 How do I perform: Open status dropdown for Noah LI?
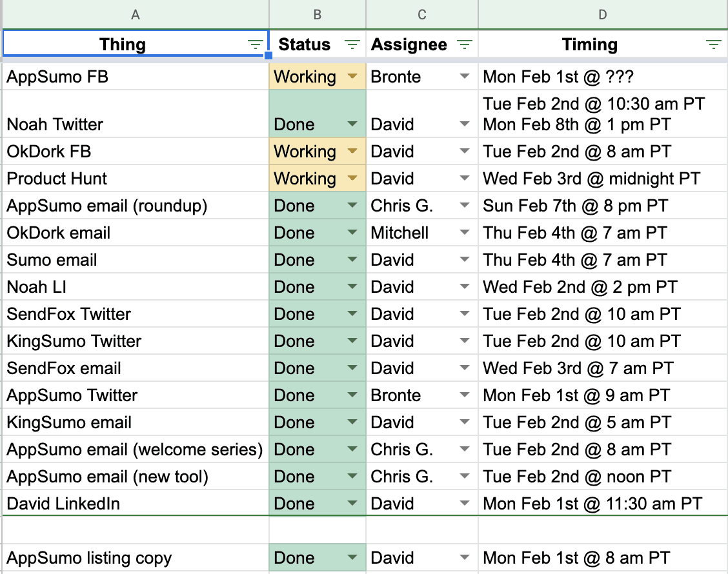(352, 287)
